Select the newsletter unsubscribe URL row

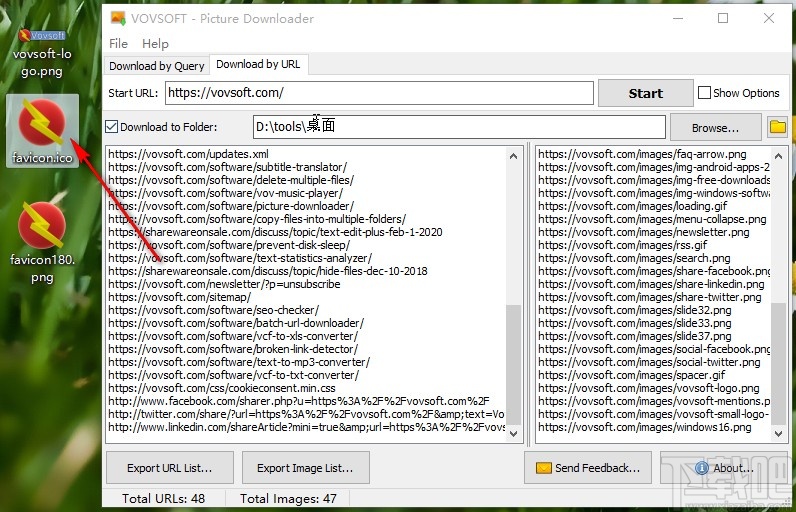click(x=306, y=284)
